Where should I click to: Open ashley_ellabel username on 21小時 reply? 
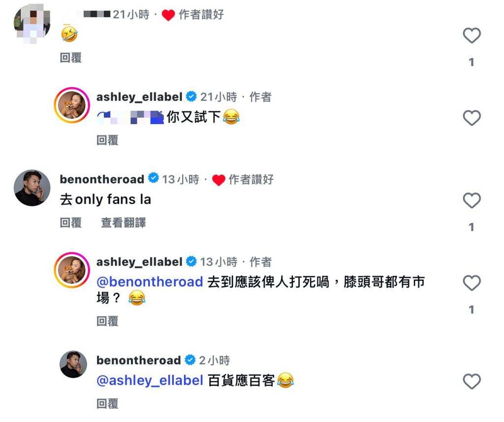pos(139,97)
